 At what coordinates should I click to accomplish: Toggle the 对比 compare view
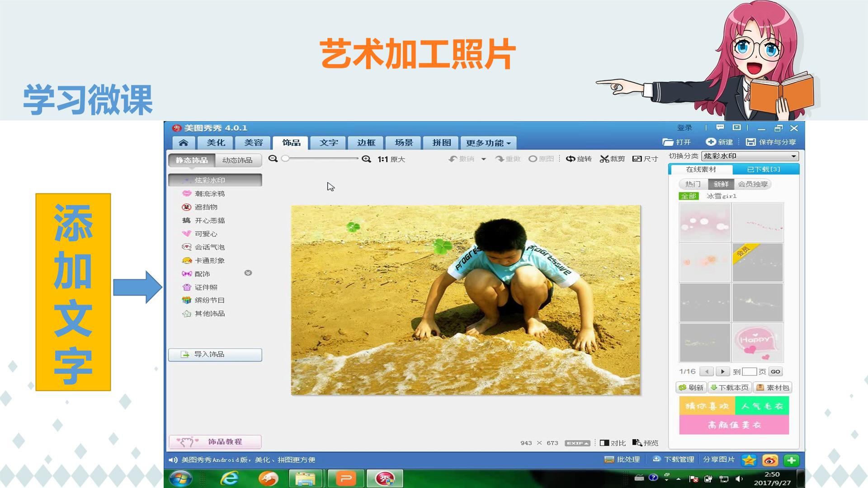click(x=613, y=443)
